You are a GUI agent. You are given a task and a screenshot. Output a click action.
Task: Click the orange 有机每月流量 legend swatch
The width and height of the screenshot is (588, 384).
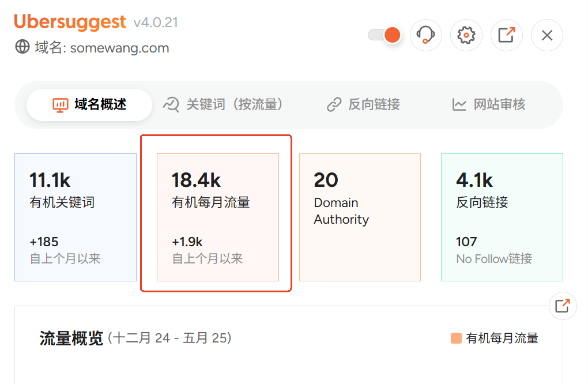[x=456, y=338]
